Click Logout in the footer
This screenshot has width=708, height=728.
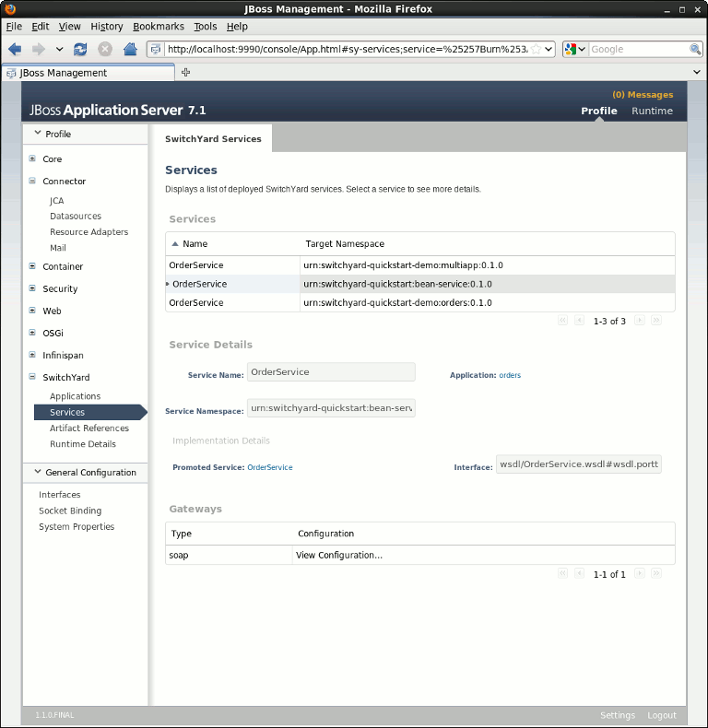(662, 715)
